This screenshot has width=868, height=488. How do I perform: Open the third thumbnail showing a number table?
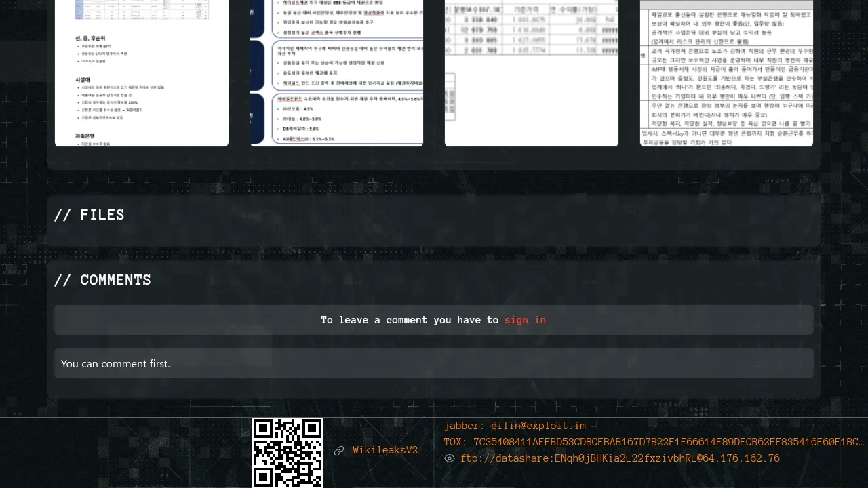[x=532, y=73]
